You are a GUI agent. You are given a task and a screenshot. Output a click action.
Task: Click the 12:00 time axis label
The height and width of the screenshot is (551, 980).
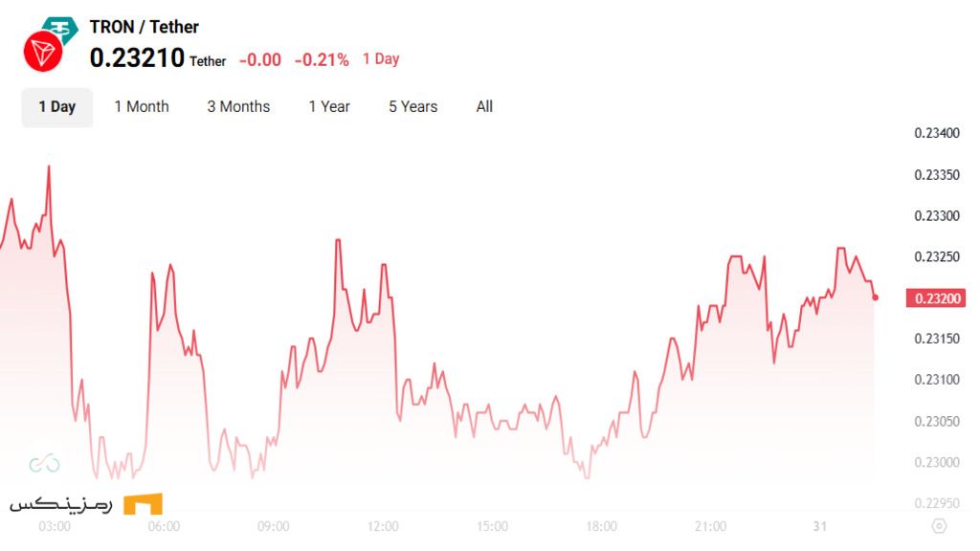[x=383, y=526]
